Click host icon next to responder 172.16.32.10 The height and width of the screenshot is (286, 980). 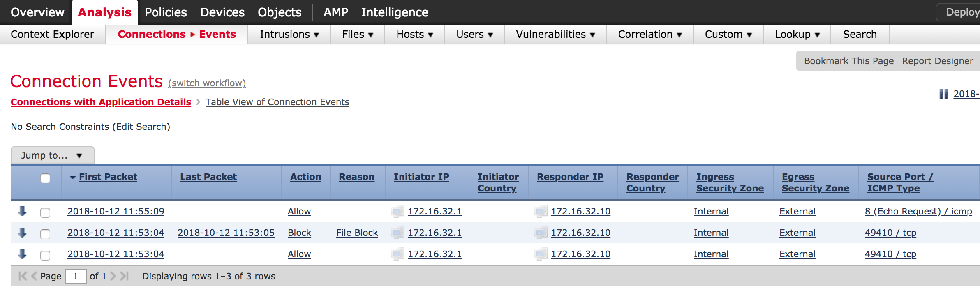tap(542, 212)
